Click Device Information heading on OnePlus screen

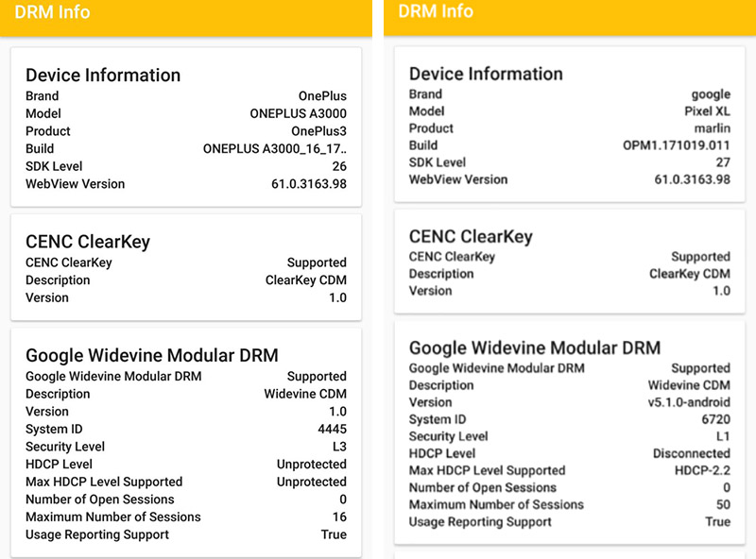click(103, 76)
